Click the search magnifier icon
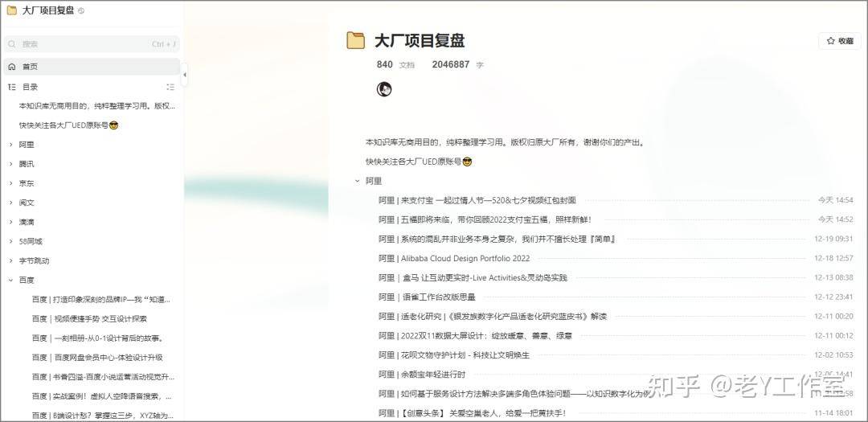868x422 pixels. 12,43
